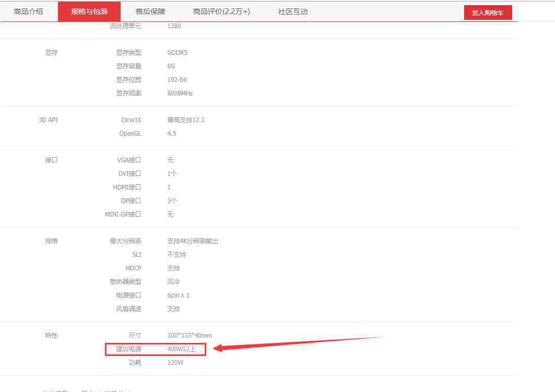
Task: Click the 显存容量 label
Action: point(128,66)
